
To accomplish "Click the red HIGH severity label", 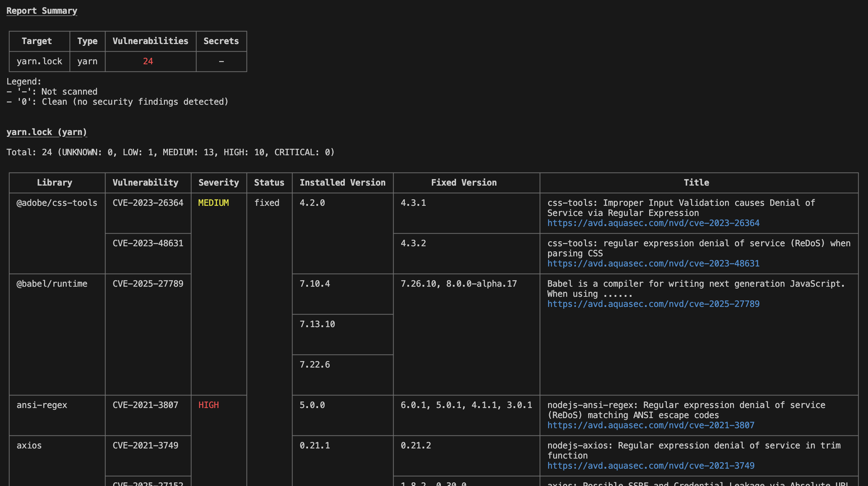I will [209, 405].
